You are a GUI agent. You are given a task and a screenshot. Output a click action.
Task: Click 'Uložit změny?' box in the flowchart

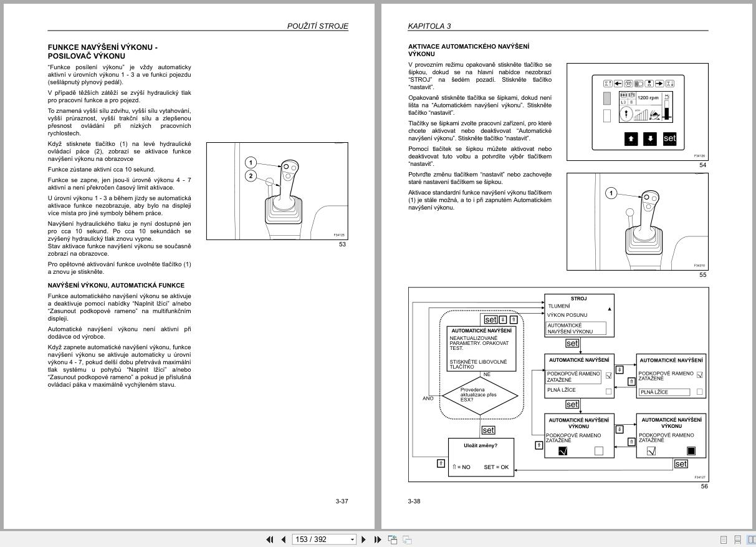tap(481, 457)
